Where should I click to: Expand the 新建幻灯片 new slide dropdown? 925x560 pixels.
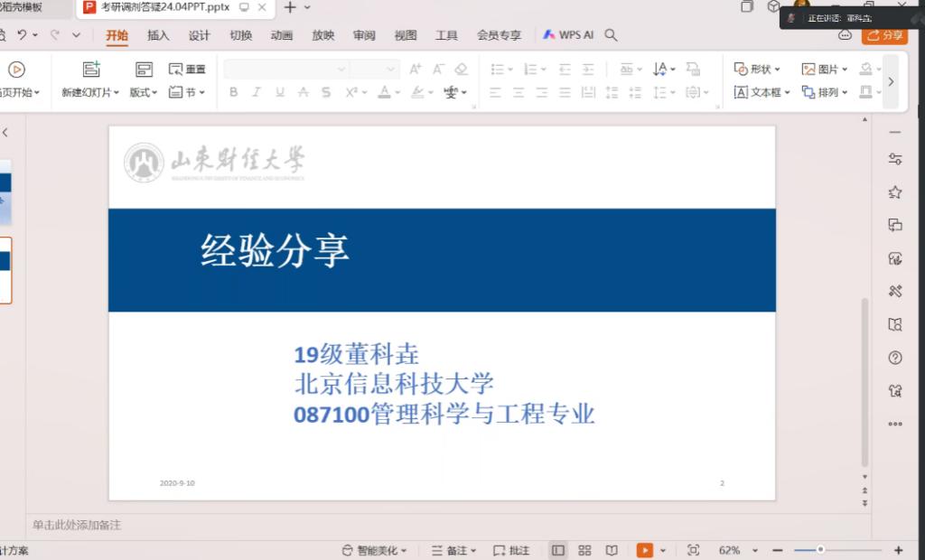[90, 92]
